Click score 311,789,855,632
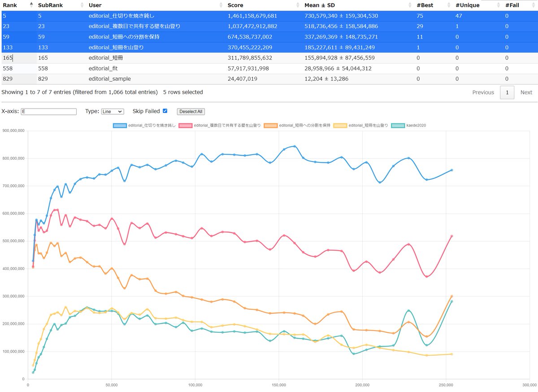 point(250,58)
